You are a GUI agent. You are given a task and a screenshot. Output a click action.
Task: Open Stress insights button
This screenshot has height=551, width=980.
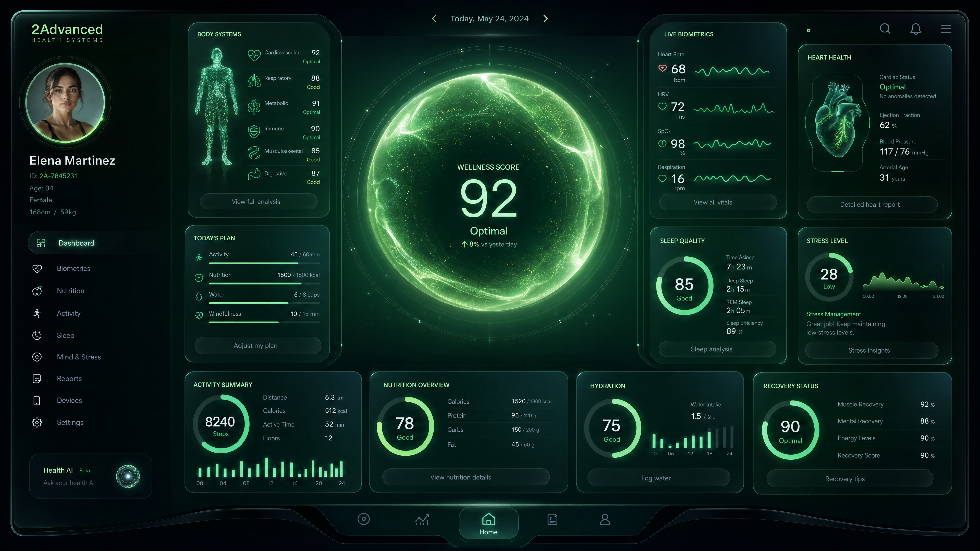tap(872, 350)
